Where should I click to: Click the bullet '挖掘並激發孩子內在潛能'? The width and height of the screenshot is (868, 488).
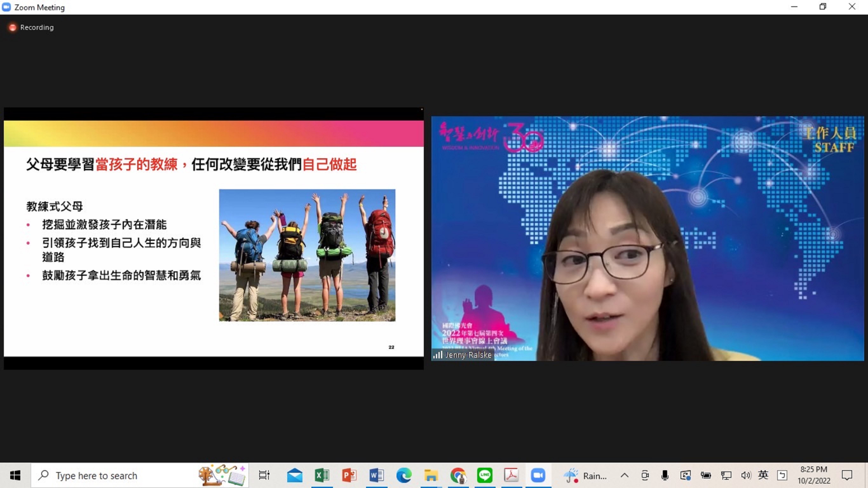point(105,224)
